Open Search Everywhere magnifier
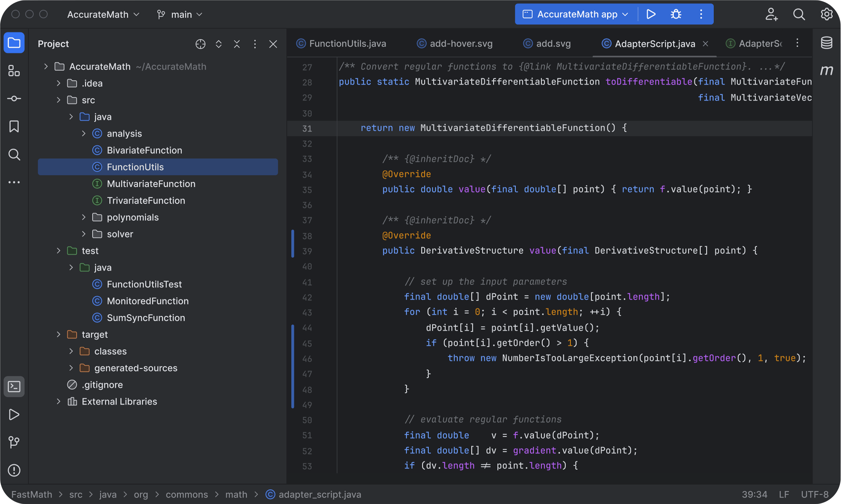This screenshot has height=504, width=841. pos(799,14)
